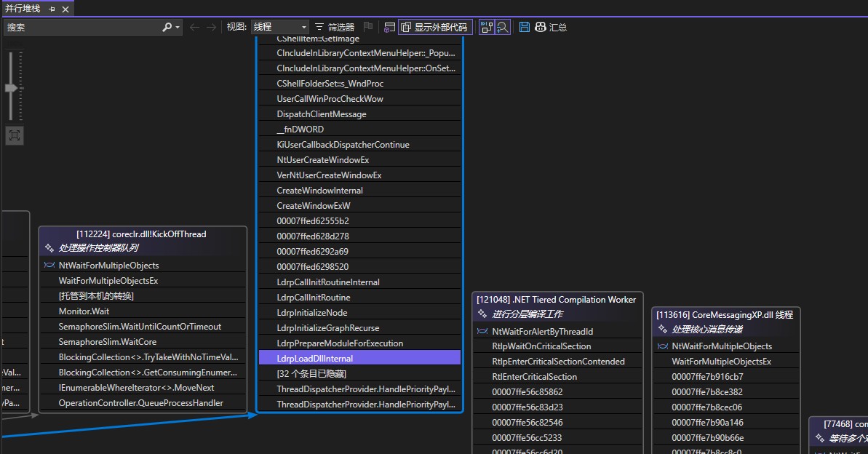Click into the 搜索 search field
The image size is (868, 454).
point(80,27)
